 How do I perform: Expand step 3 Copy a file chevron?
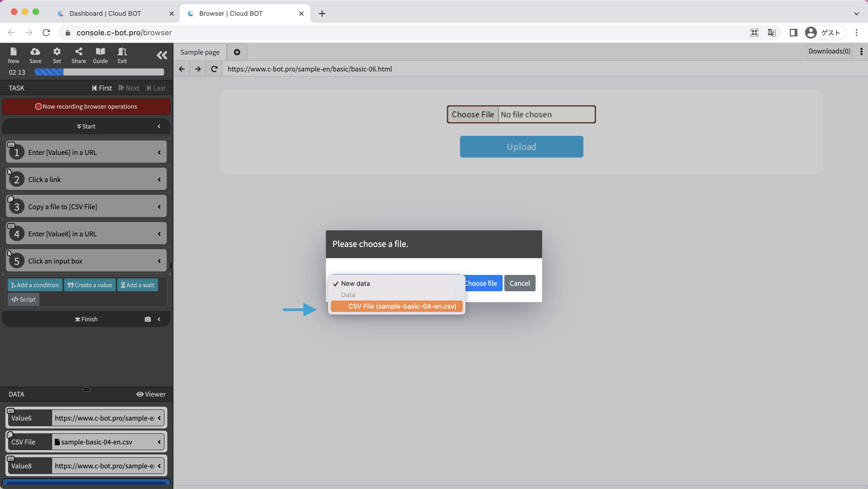(x=159, y=206)
